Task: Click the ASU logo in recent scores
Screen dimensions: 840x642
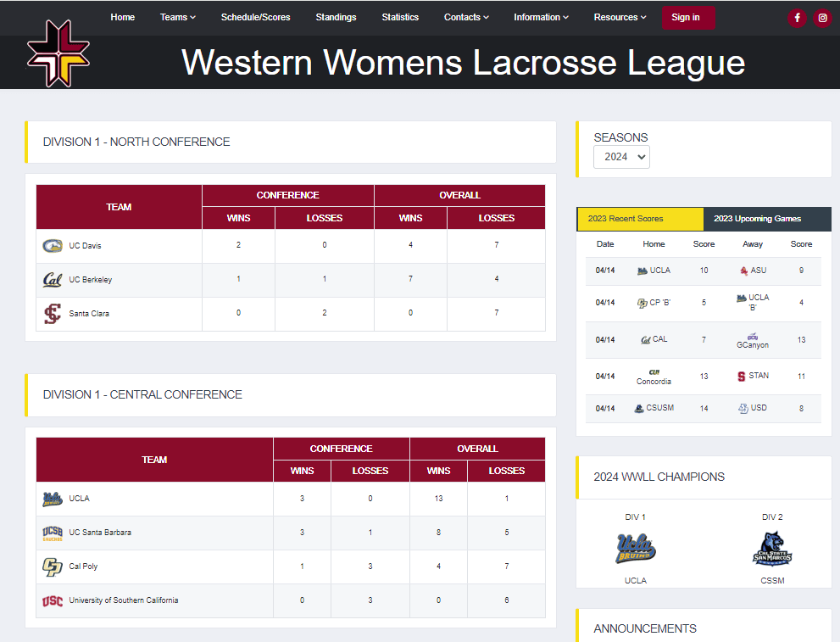Action: pyautogui.click(x=744, y=271)
